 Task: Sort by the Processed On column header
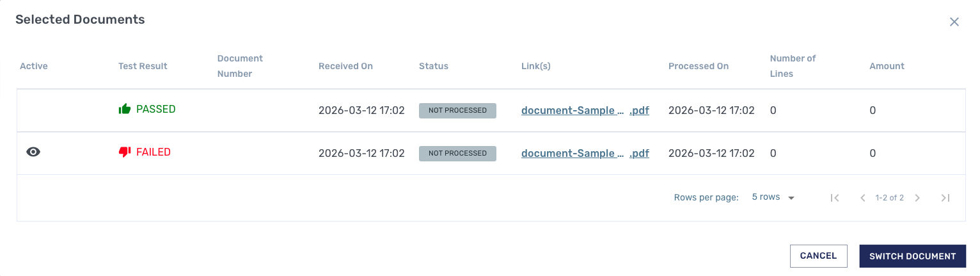pos(699,66)
